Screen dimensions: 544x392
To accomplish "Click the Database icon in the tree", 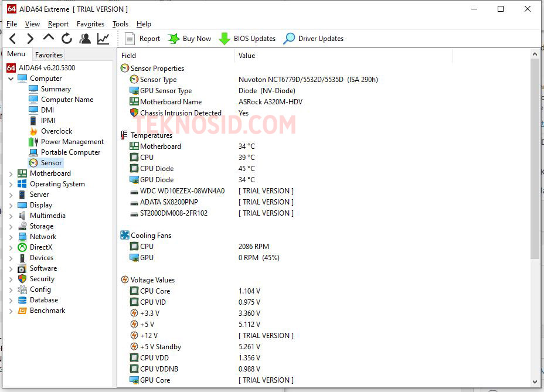I will coord(22,300).
